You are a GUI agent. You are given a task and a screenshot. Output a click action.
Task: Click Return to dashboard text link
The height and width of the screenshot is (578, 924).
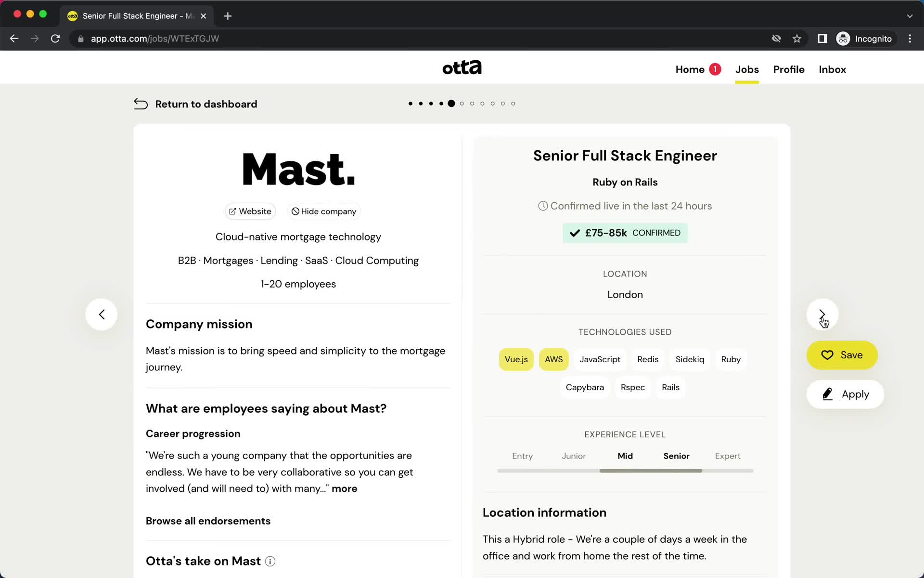pyautogui.click(x=206, y=104)
